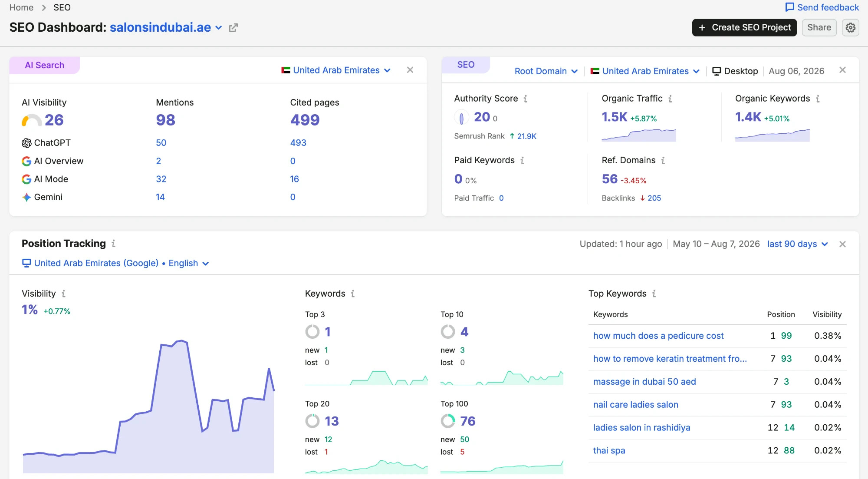Show info for Top Keywords
Viewport: 868px width, 479px height.
tap(654, 294)
